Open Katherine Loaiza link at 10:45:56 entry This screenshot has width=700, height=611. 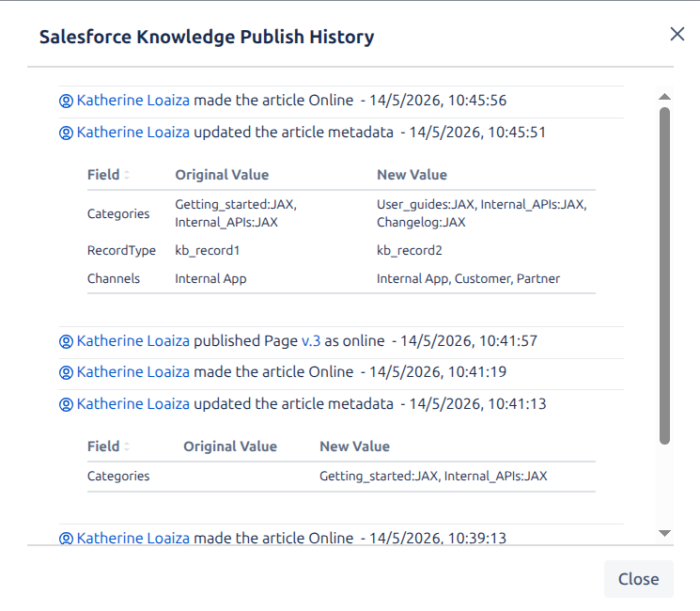coord(133,100)
